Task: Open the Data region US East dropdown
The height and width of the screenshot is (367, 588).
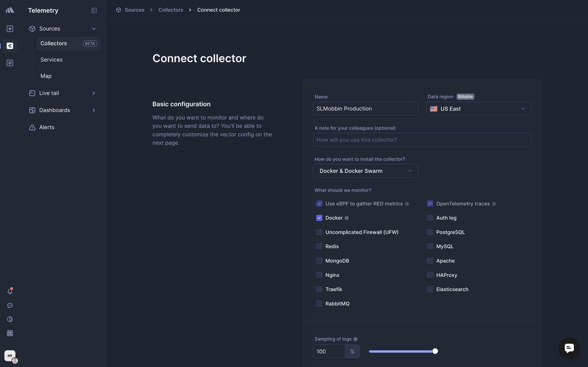Action: click(479, 109)
